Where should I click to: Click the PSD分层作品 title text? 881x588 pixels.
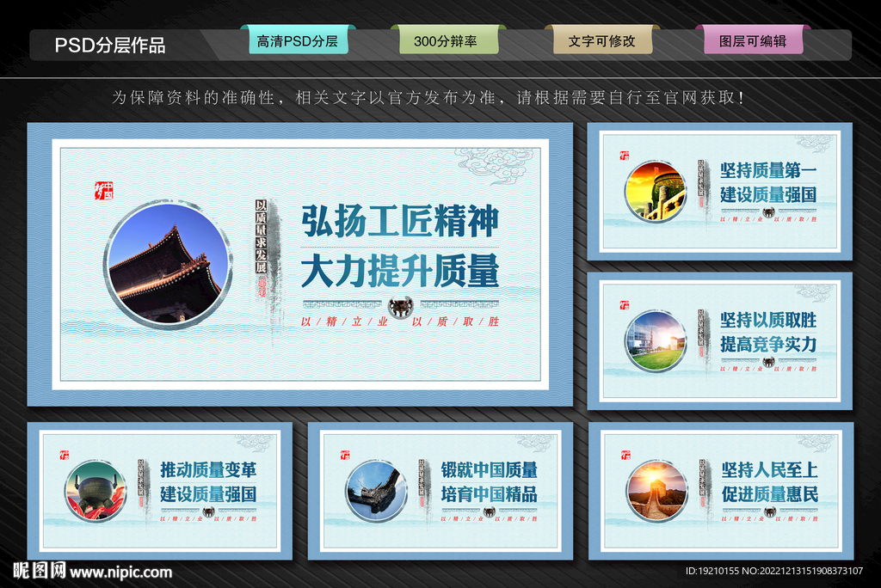click(110, 45)
